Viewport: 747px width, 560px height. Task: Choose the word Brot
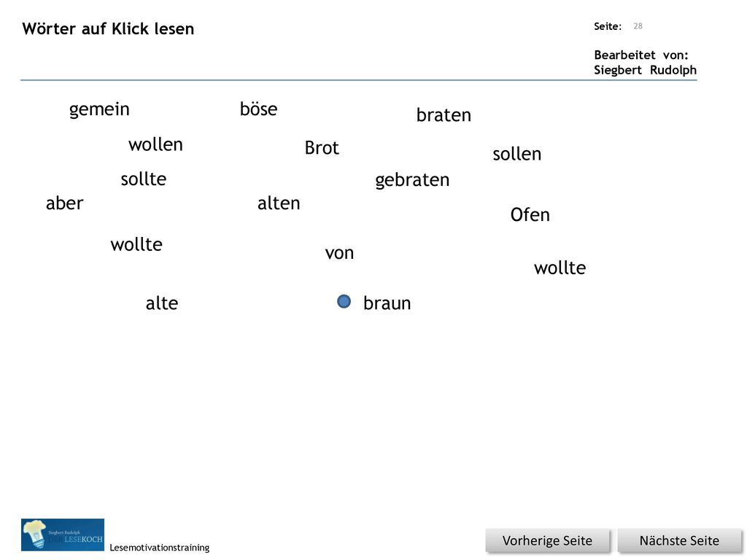(x=322, y=147)
